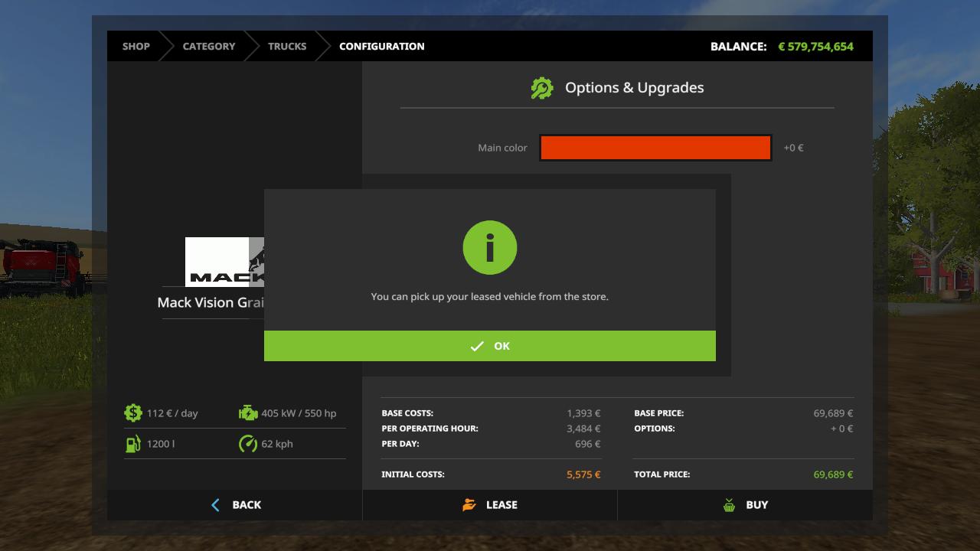Navigate to TRUCKS breadcrumb
This screenshot has height=551, width=980.
[x=287, y=46]
